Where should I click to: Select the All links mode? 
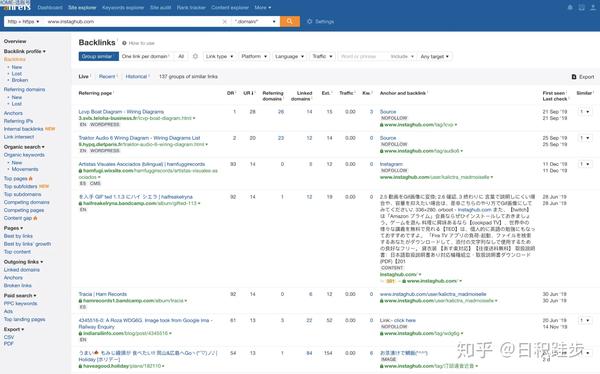(181, 56)
